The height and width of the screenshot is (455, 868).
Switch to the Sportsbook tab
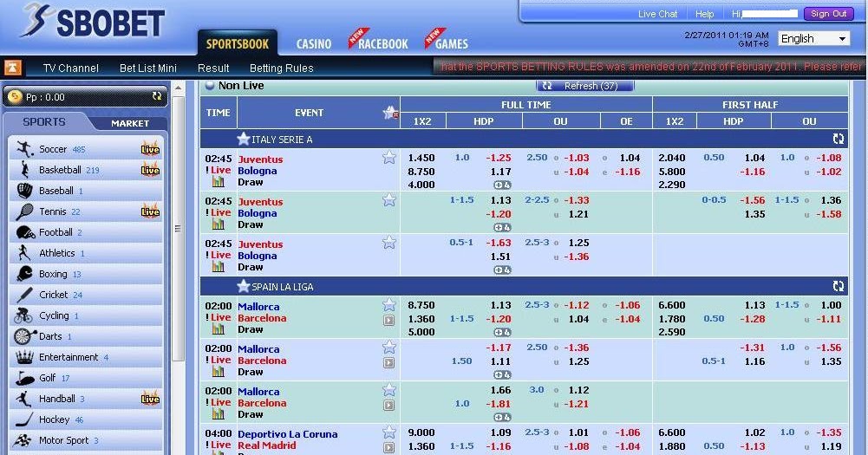pyautogui.click(x=237, y=43)
